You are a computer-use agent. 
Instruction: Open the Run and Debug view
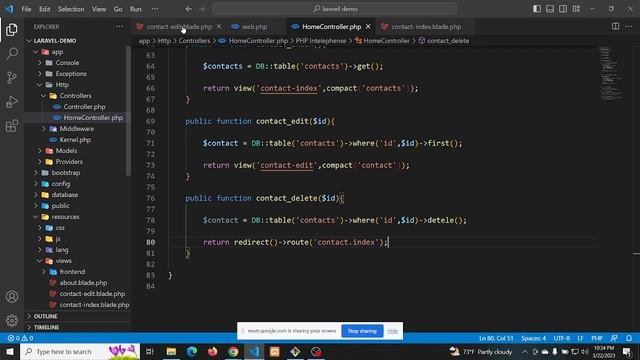pos(12,102)
